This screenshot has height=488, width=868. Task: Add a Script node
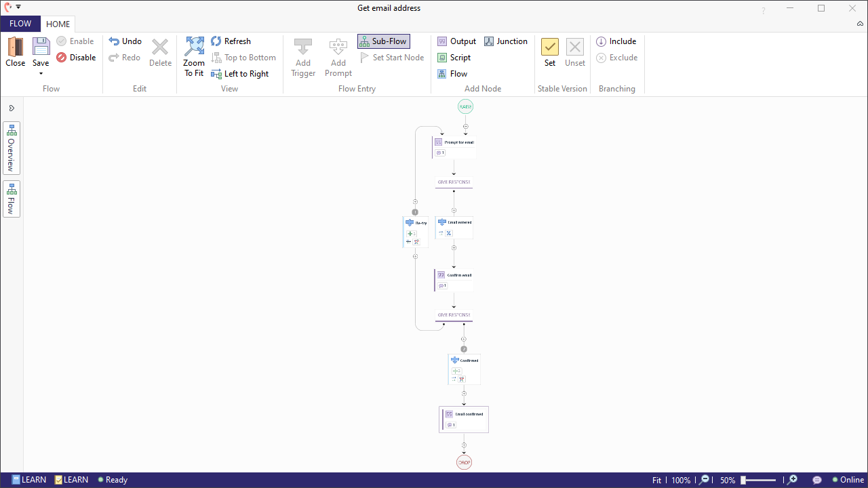pos(454,57)
